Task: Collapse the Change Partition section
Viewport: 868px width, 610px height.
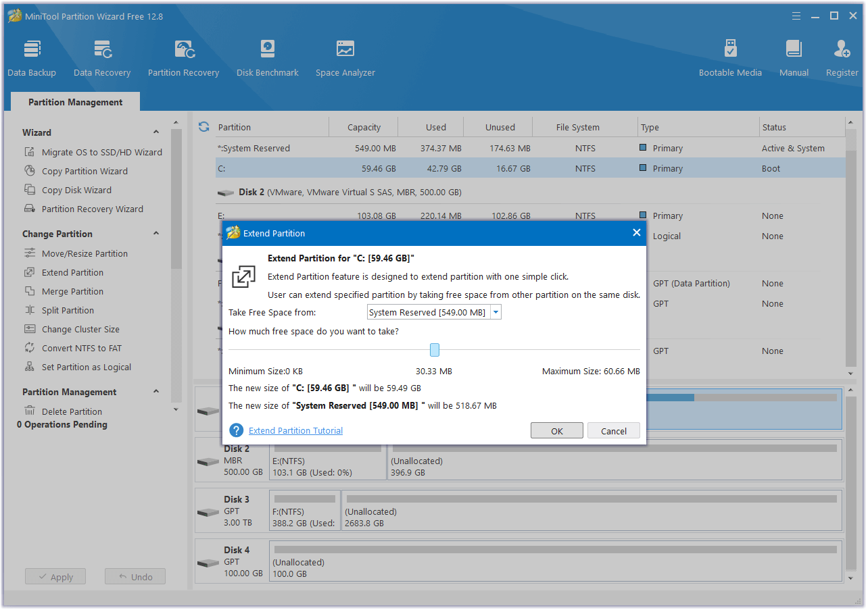Action: (156, 234)
